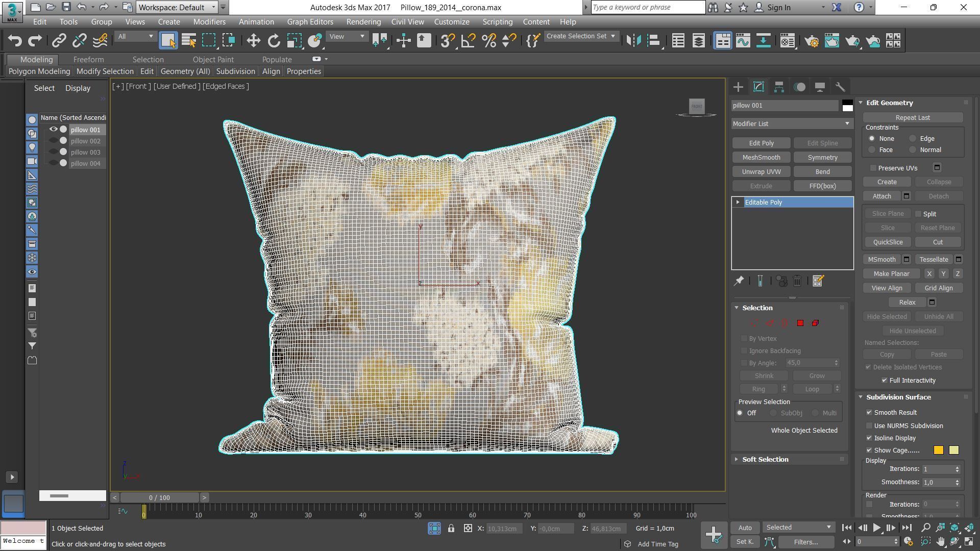Open the selection filter All dropdown
The height and width of the screenshot is (551, 980).
135,37
